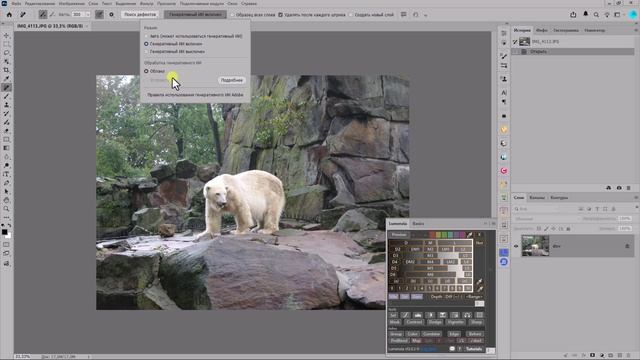Image resolution: width=640 pixels, height=360 pixels.
Task: Open the character 'A' panel icon in side strip
Action: click(504, 93)
